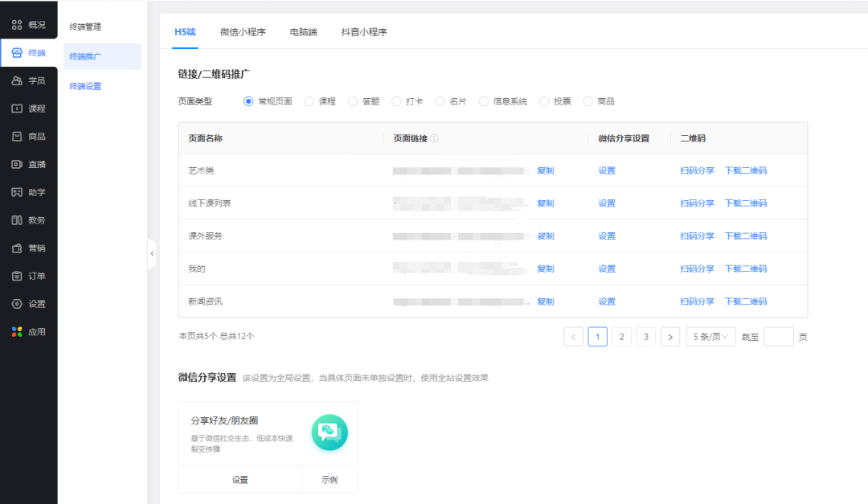This screenshot has width=868, height=504.
Task: Click the 跳至 page number input box
Action: coord(778,336)
